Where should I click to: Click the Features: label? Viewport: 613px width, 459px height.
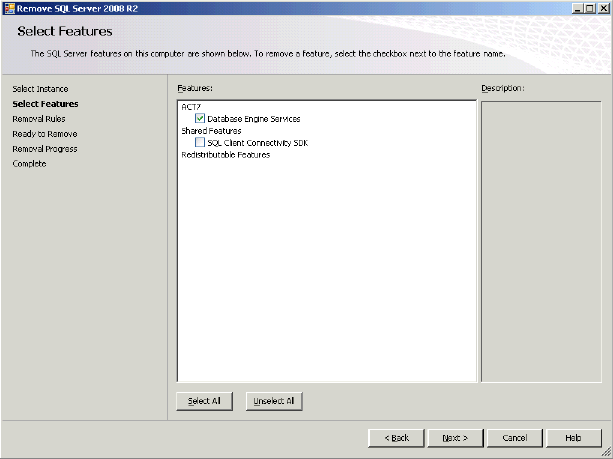[x=195, y=88]
